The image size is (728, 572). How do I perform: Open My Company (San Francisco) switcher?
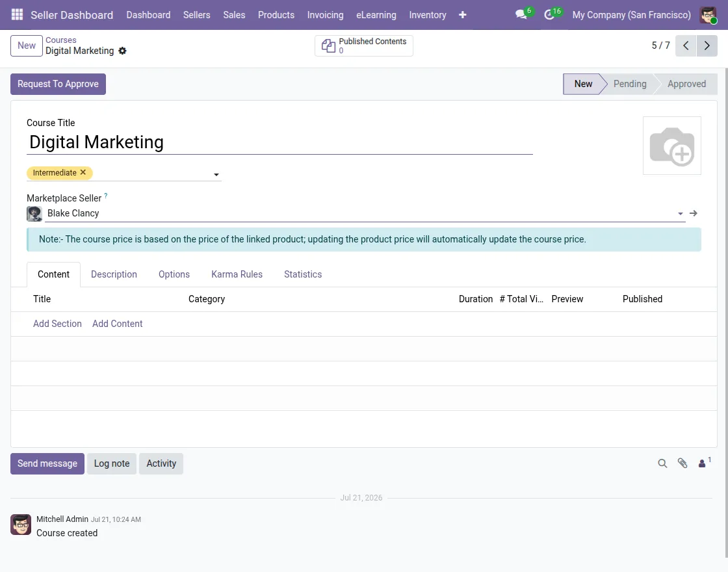[631, 15]
